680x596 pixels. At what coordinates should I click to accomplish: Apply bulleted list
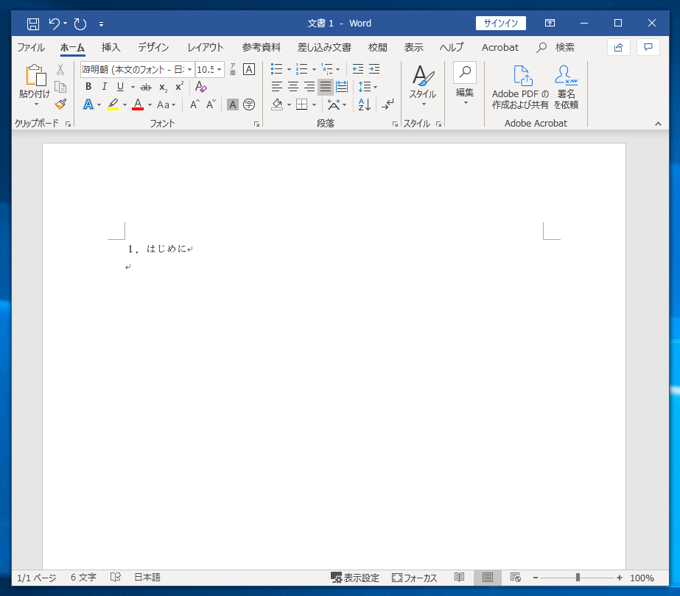[276, 69]
